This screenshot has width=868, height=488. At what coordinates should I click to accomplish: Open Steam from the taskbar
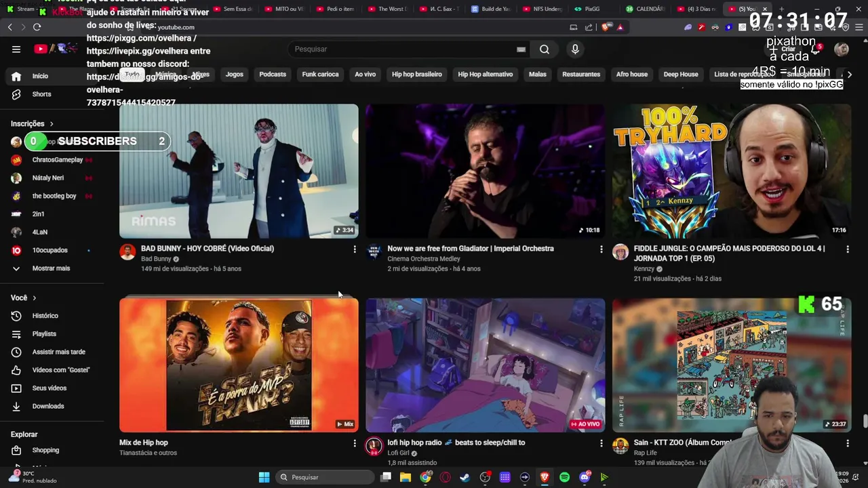pyautogui.click(x=465, y=477)
